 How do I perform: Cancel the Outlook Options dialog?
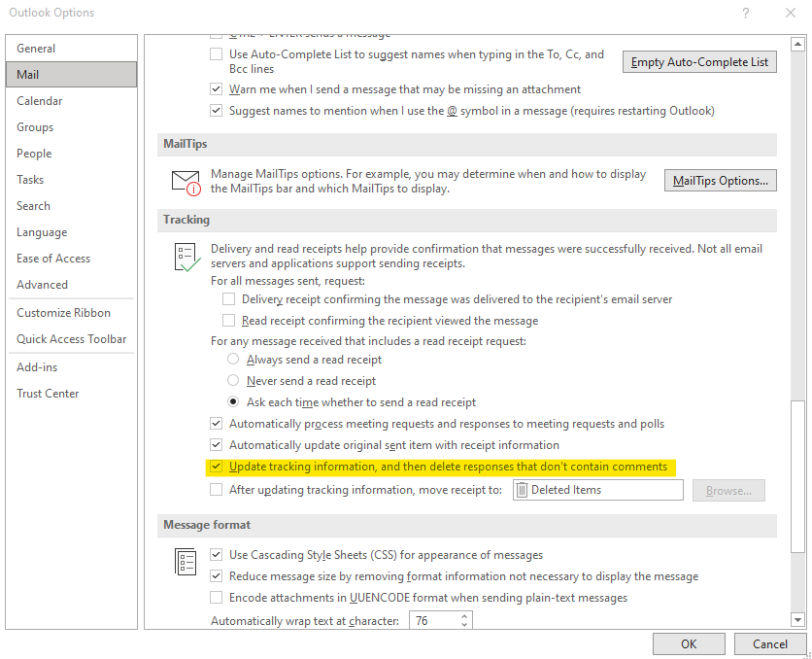click(770, 644)
